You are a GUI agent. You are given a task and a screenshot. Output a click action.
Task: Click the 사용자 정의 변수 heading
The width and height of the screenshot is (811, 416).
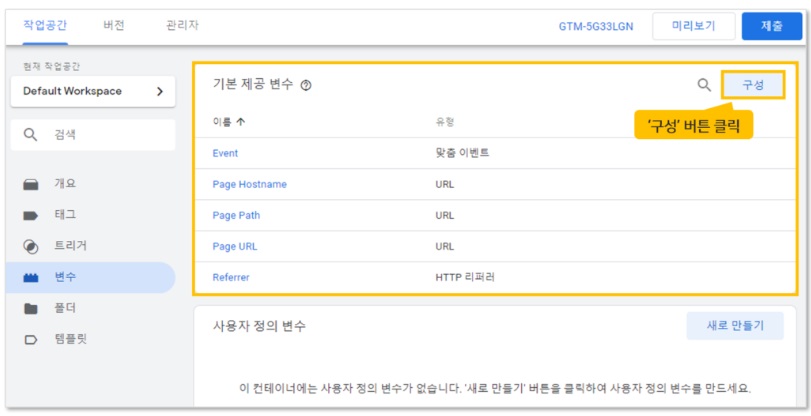(x=259, y=326)
